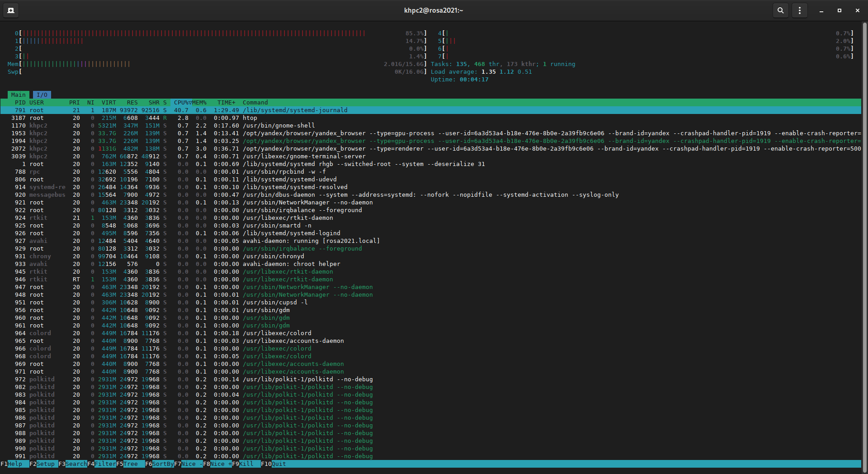Click the new terminal tab icon
This screenshot has height=474, width=868.
coord(11,10)
